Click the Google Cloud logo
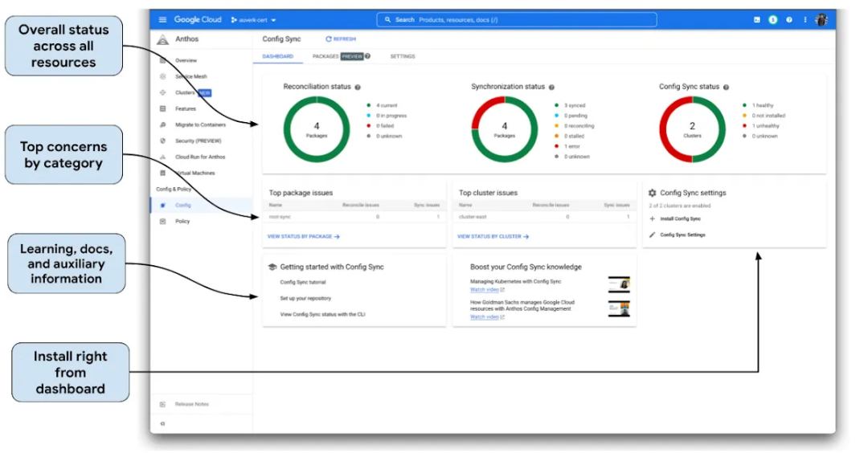Image resolution: width=868 pixels, height=453 pixels. [x=198, y=20]
